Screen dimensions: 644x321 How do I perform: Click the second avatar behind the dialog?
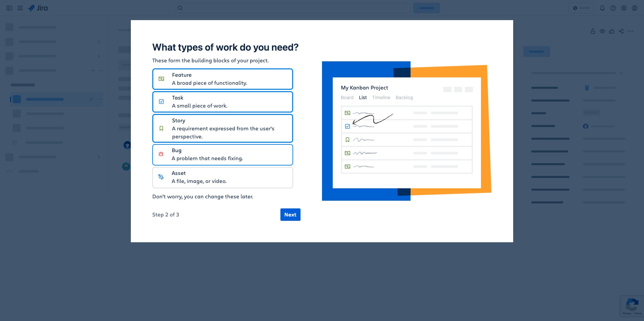[126, 166]
